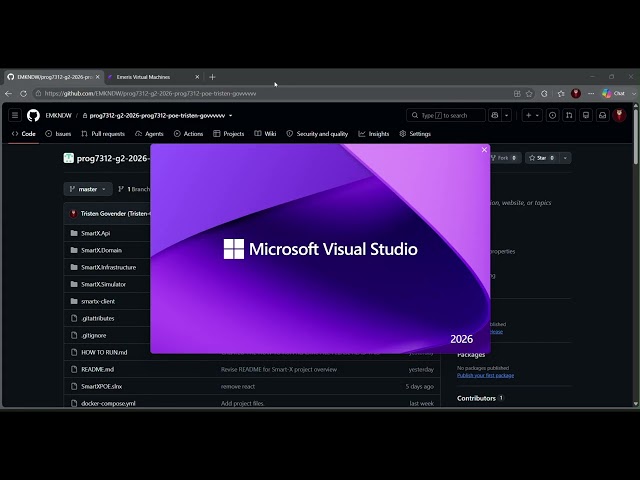Click the GitHub Octocat logo
The width and height of the screenshot is (640, 480).
point(33,116)
